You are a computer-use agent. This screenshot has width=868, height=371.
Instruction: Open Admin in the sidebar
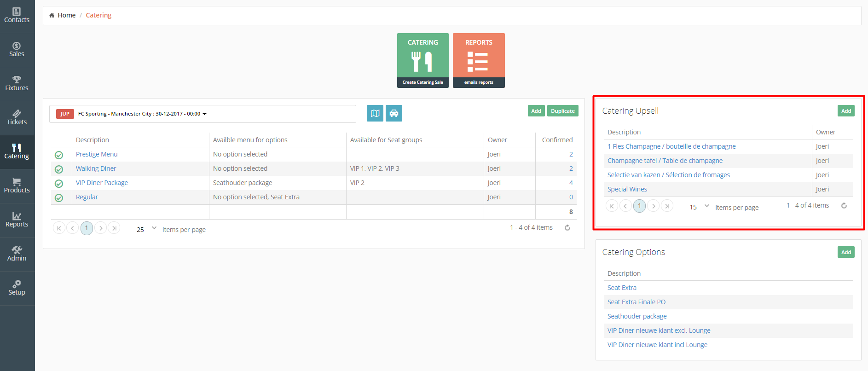(17, 255)
